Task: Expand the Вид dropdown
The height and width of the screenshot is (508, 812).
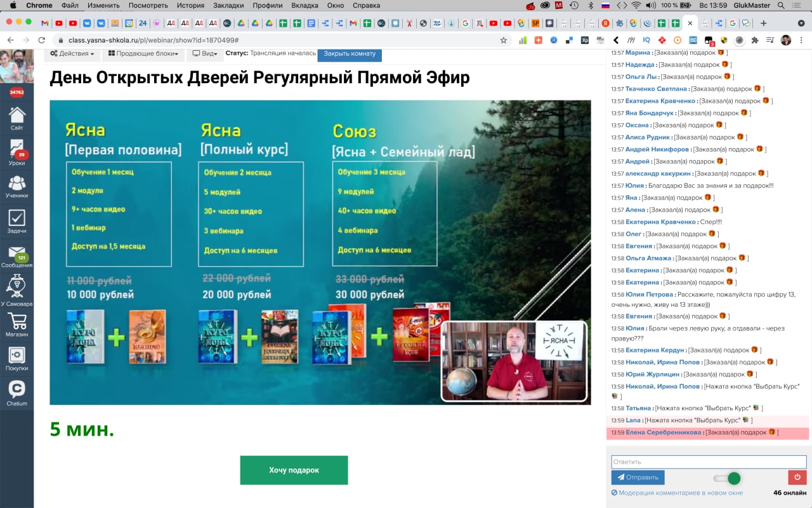Action: pyautogui.click(x=205, y=54)
